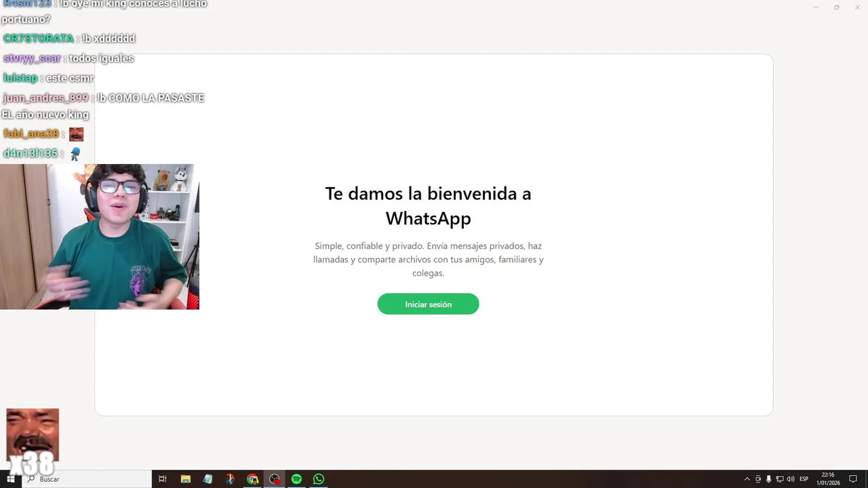Open Spotify from the taskbar
Image resolution: width=868 pixels, height=488 pixels.
coord(296,479)
